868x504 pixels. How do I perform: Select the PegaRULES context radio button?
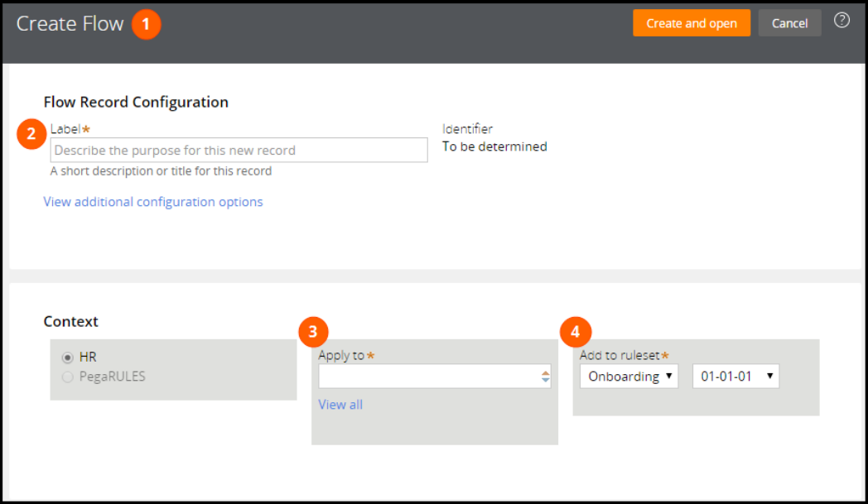pos(68,377)
